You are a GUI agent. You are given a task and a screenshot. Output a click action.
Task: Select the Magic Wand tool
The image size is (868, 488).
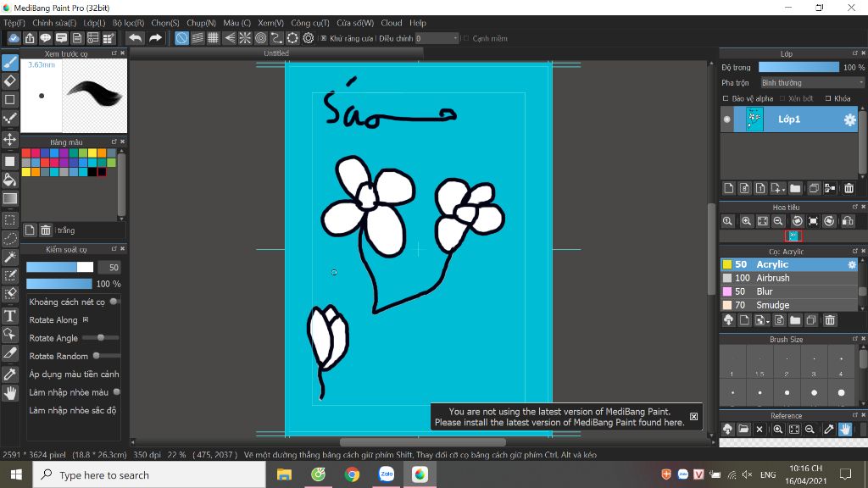click(x=10, y=257)
